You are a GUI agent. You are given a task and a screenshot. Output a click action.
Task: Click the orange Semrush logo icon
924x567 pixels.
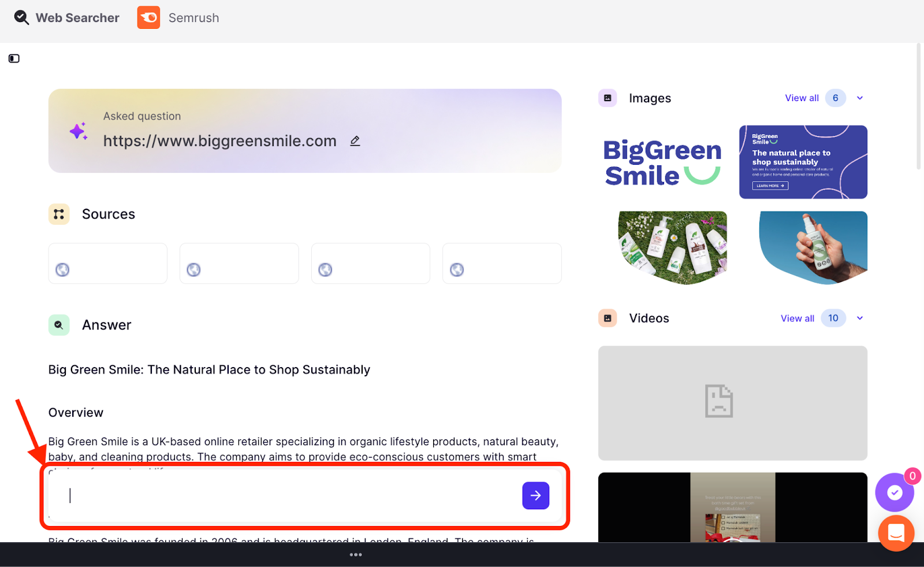click(x=148, y=18)
